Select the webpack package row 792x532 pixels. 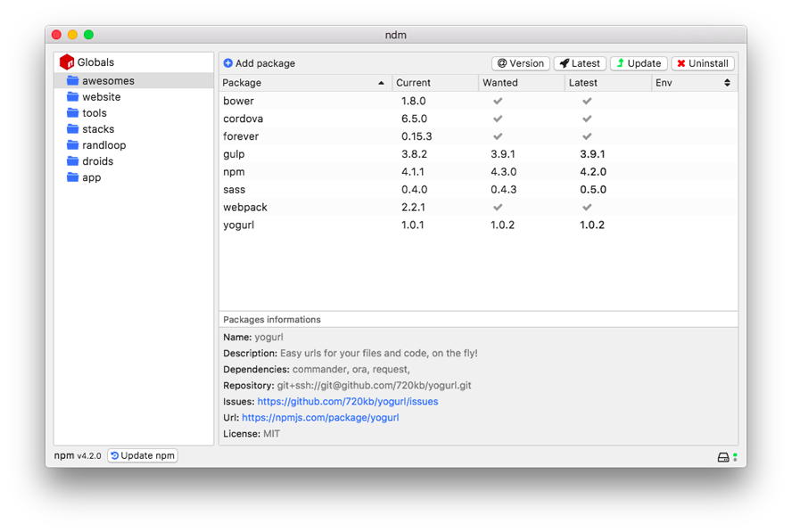[478, 207]
